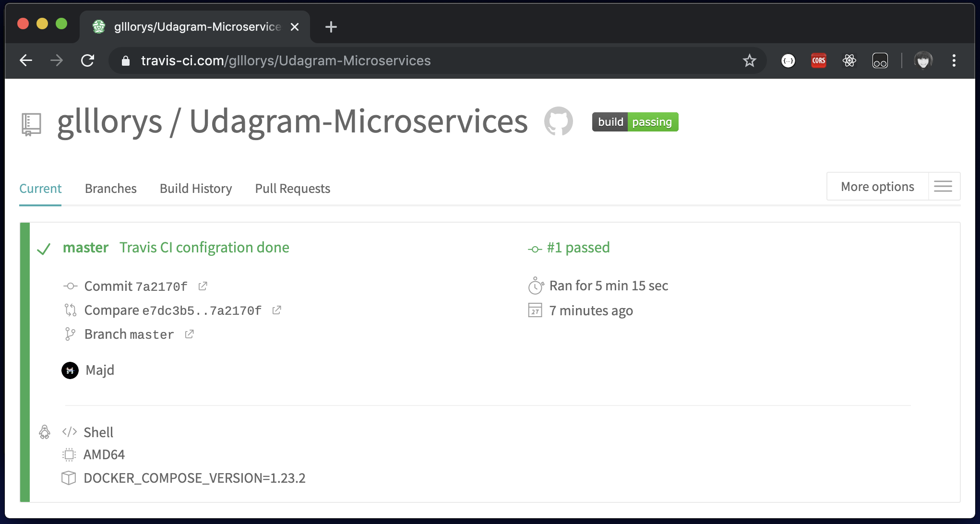Open Chrome three-dot menu
Screen dimensions: 980x524
954,61
